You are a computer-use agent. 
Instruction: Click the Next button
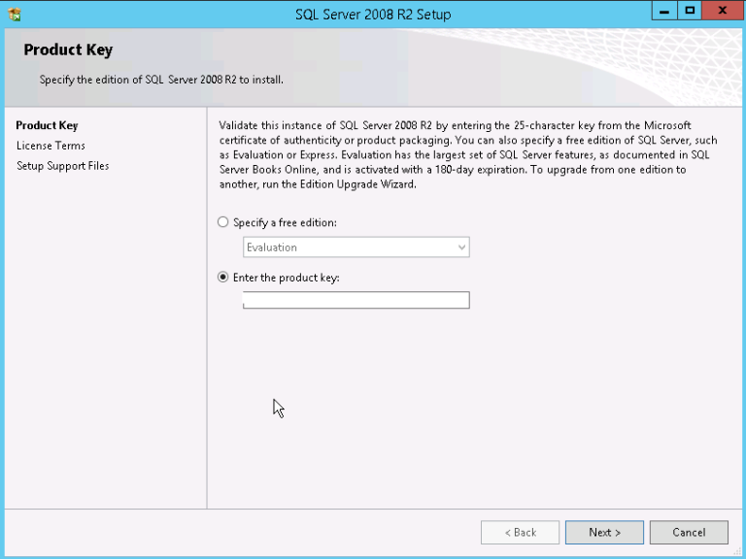[x=604, y=533]
